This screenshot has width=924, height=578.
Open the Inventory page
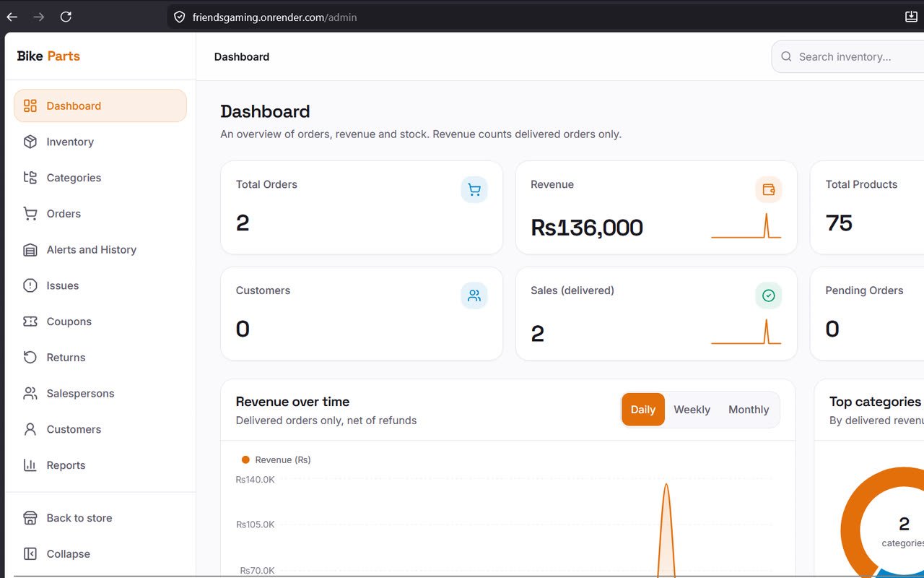pyautogui.click(x=100, y=142)
